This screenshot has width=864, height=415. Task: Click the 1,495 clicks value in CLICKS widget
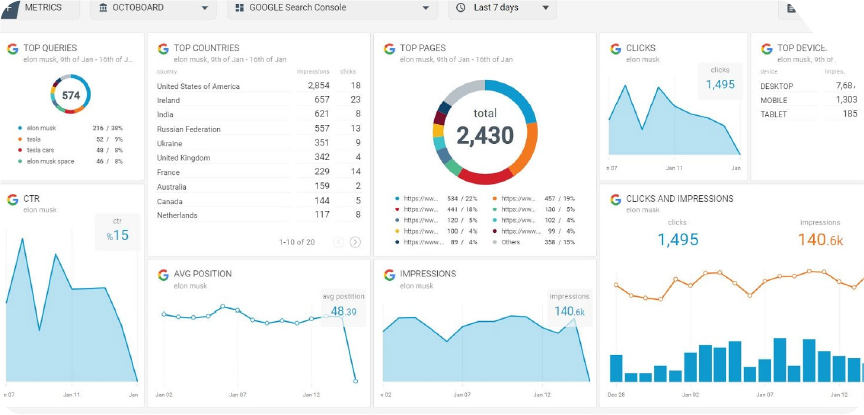pos(720,84)
